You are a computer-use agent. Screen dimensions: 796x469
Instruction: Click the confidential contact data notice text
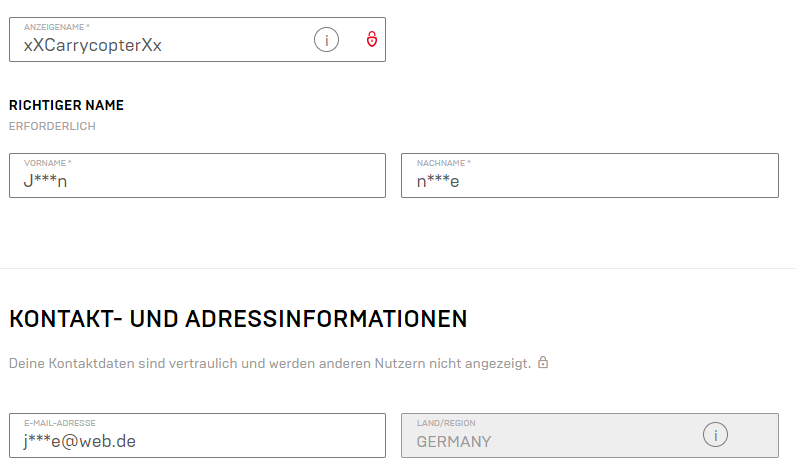point(269,363)
